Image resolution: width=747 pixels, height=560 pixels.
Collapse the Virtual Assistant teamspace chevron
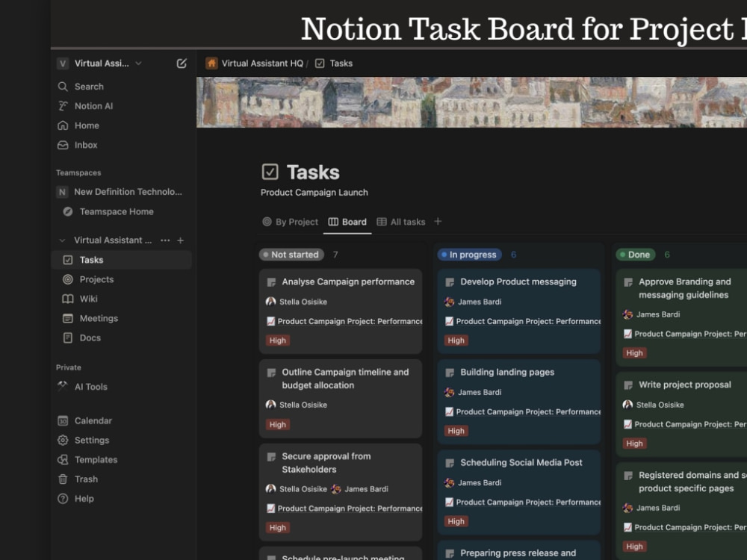click(x=62, y=240)
